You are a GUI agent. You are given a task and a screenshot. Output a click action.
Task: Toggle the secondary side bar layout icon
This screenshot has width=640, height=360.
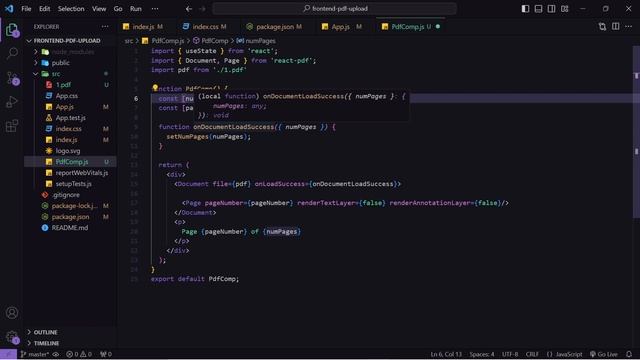tap(551, 9)
